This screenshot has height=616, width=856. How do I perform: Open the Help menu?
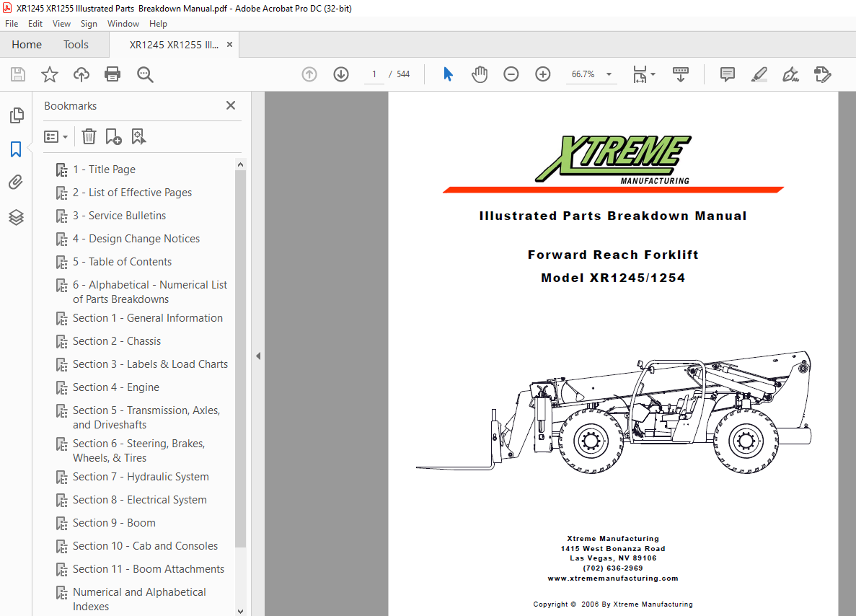(158, 24)
